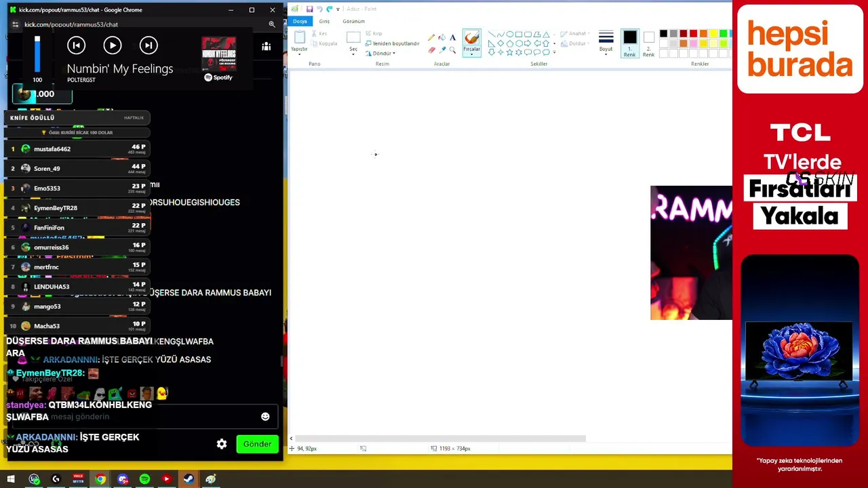
Task: Click Yeniden boyutlandır in Paint
Action: coord(392,43)
